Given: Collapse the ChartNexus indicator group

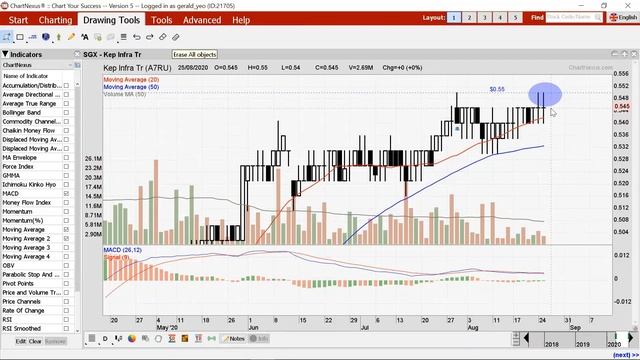Looking at the screenshot, I should point(70,65).
